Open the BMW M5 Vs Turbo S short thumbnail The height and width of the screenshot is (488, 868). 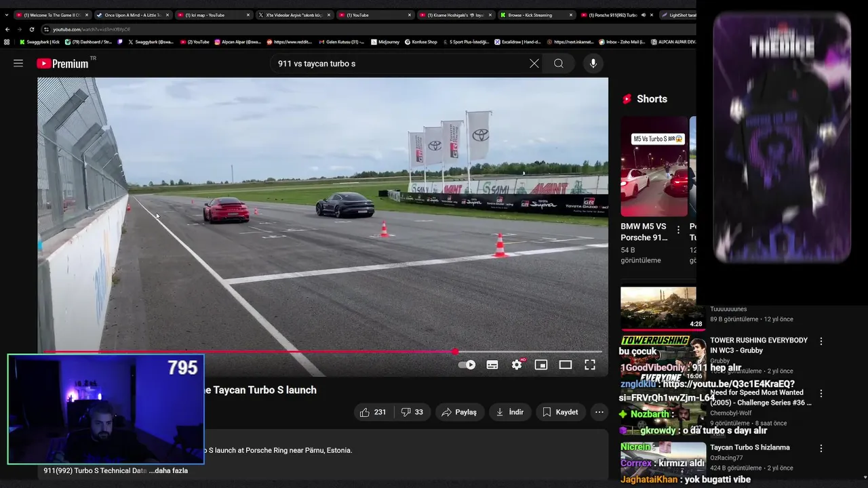[x=654, y=167]
